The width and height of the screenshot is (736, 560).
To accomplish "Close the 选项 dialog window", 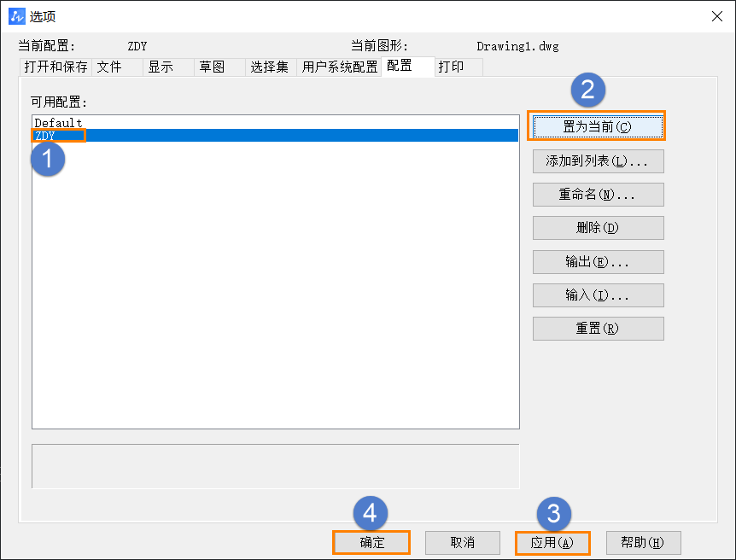I will click(x=716, y=16).
